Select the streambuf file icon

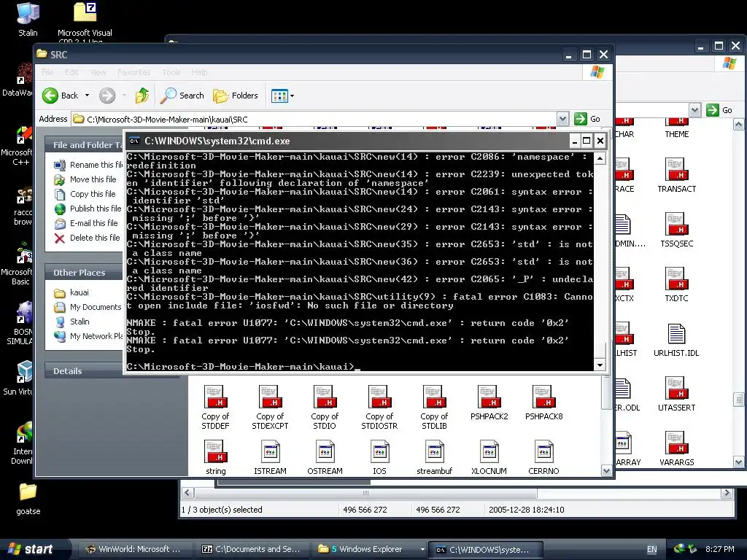pyautogui.click(x=435, y=458)
